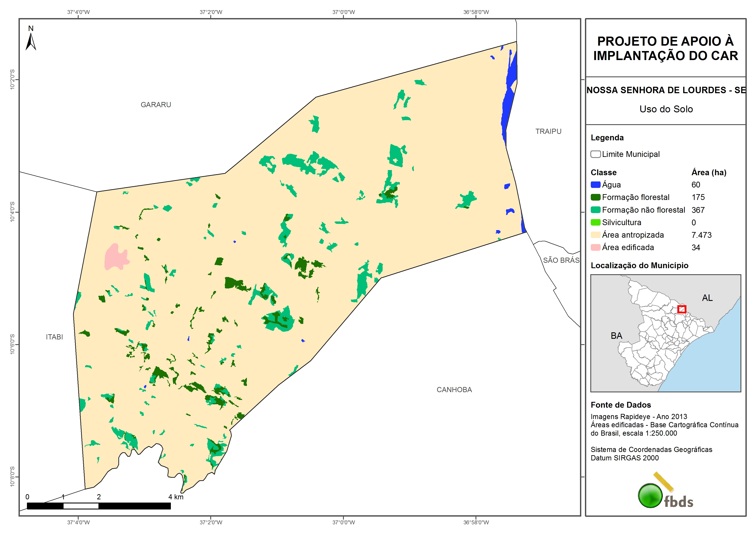Click the Formação não florestal legend swatch
The image size is (756, 534).
point(595,210)
